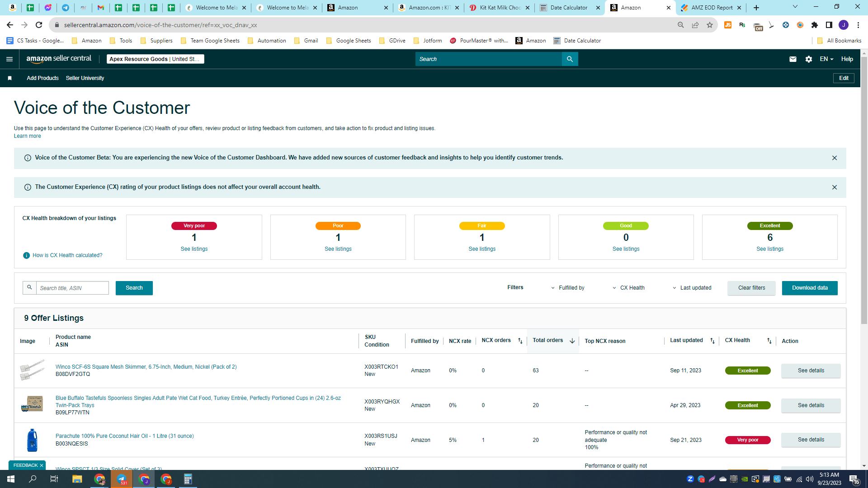The height and width of the screenshot is (488, 868).
Task: Click the browser address bar URL
Action: (160, 25)
